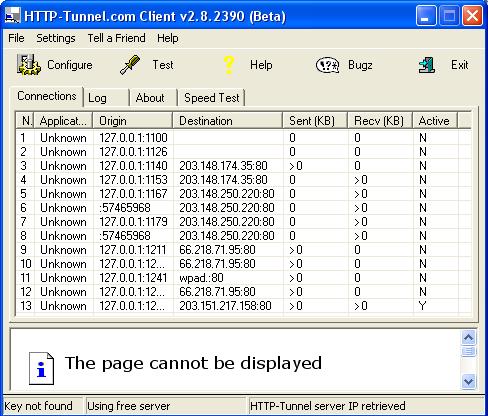Click the app icon in title bar

13,16
